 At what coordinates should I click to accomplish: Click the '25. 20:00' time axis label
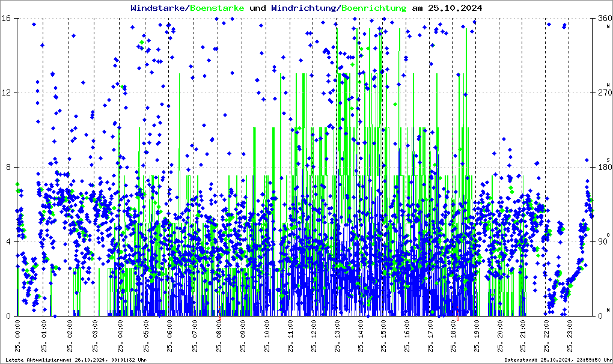click(x=500, y=336)
